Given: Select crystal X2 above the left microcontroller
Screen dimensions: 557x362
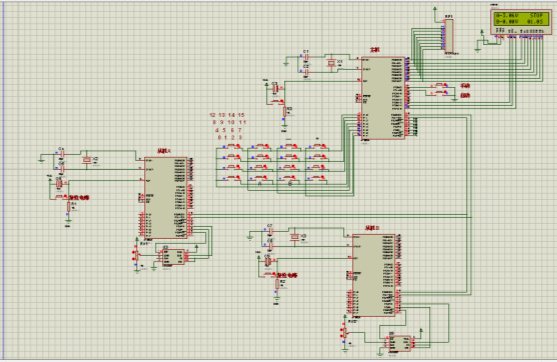Looking at the screenshot, I should 86,161.
